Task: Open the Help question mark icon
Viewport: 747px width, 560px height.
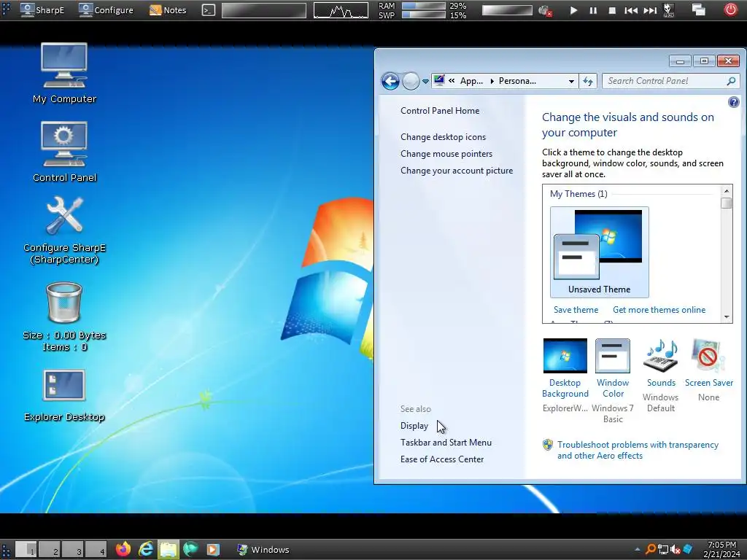Action: coord(734,102)
